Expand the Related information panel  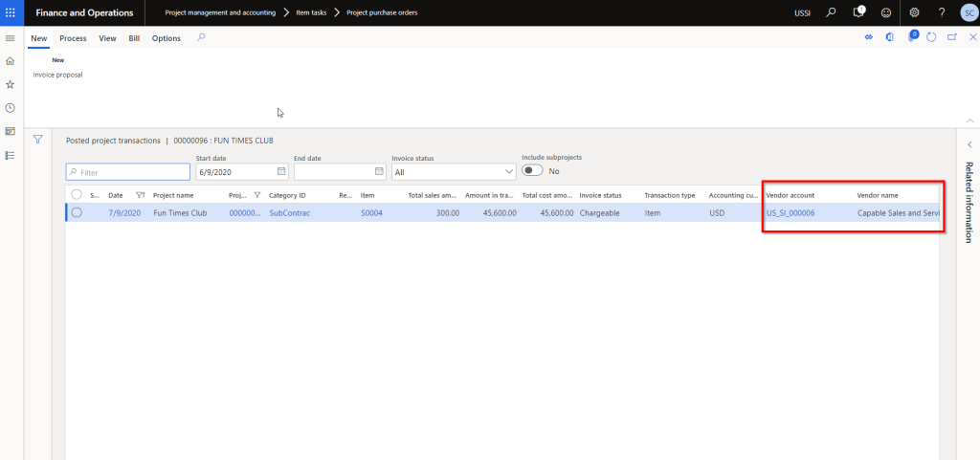[969, 144]
